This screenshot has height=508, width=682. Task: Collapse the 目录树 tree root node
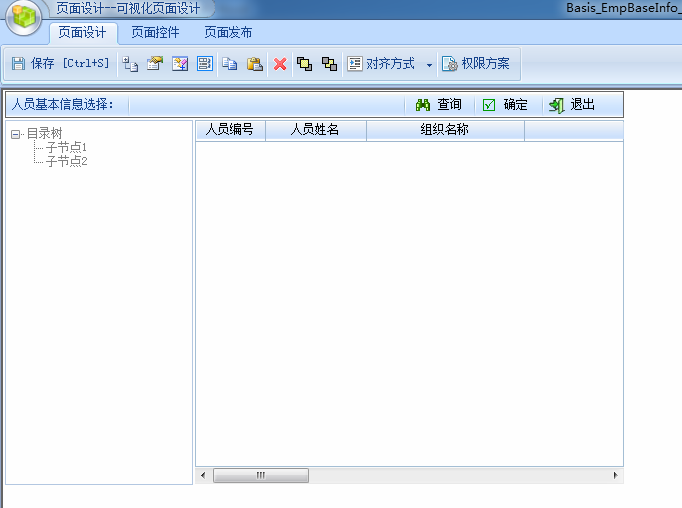tap(15, 134)
